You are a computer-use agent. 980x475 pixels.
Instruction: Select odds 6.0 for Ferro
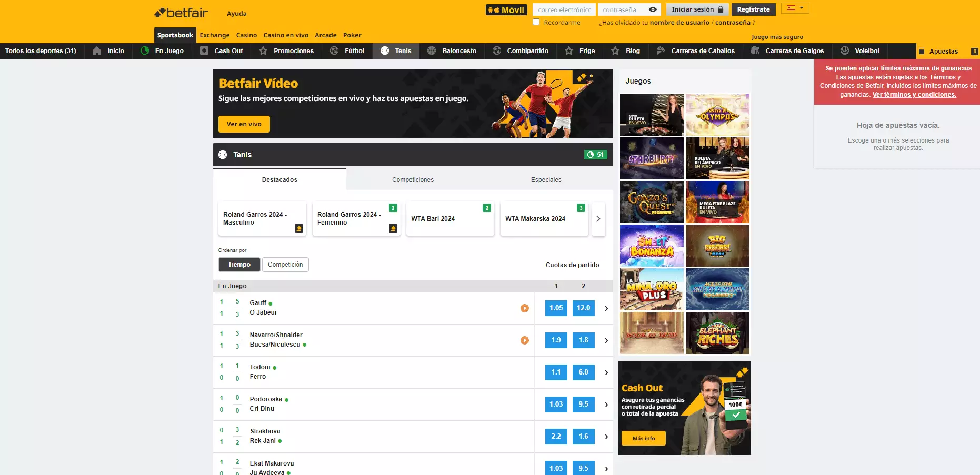tap(584, 372)
